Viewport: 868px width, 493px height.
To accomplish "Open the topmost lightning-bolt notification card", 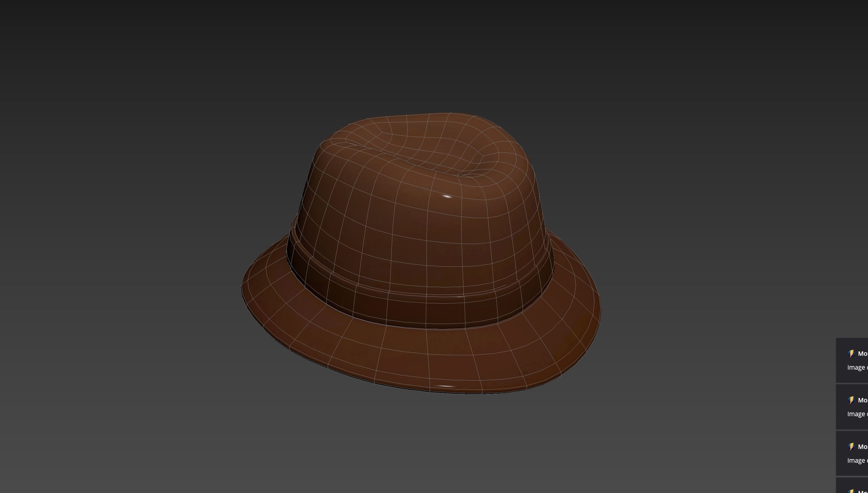I will click(x=852, y=361).
